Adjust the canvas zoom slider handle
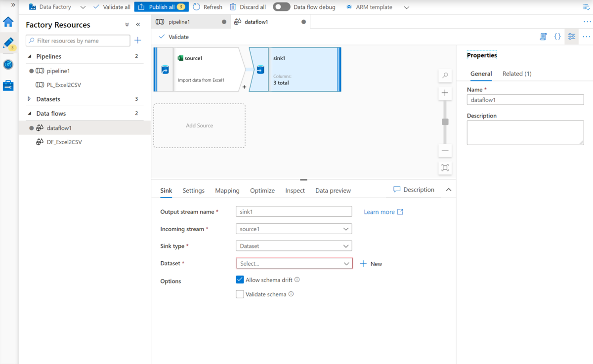593x364 pixels. point(445,121)
